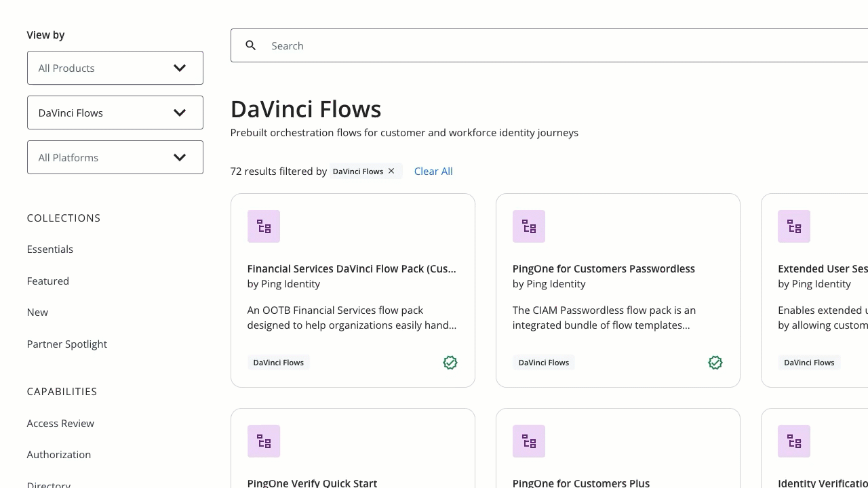Screen dimensions: 868x488
Task: Click the PingOne for Customers Plus flow icon
Action: click(529, 441)
